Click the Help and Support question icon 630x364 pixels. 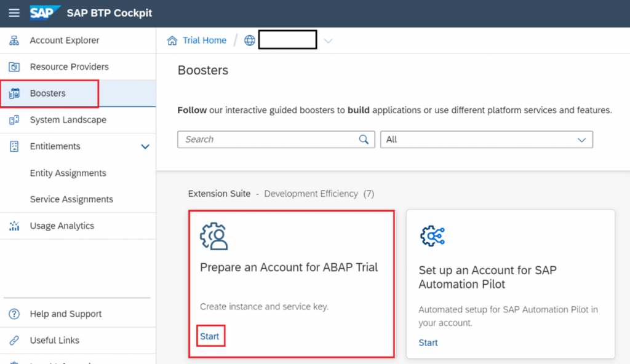coord(14,314)
